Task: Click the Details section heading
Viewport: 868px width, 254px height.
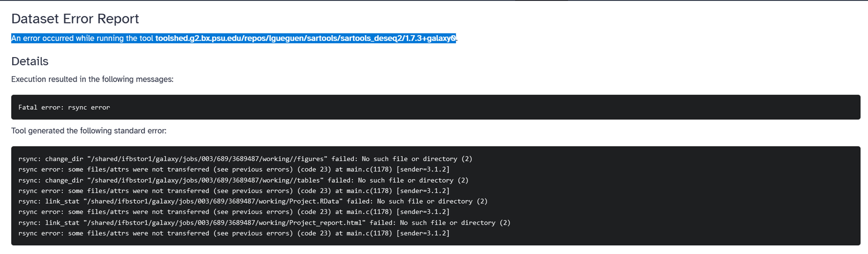Action: 30,61
